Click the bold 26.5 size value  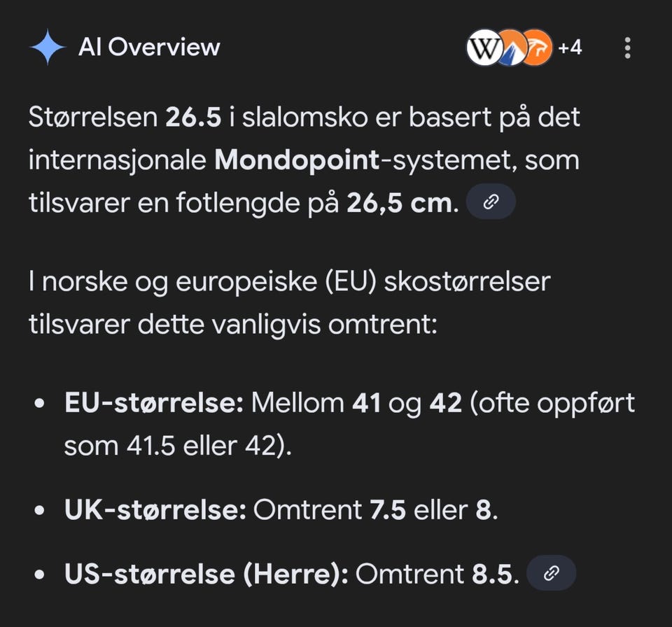[193, 117]
